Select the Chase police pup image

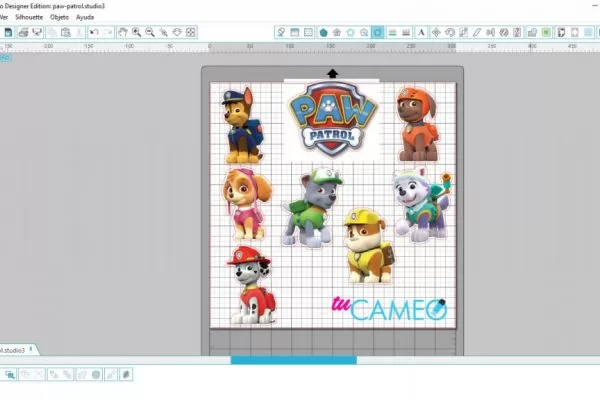coord(243,126)
